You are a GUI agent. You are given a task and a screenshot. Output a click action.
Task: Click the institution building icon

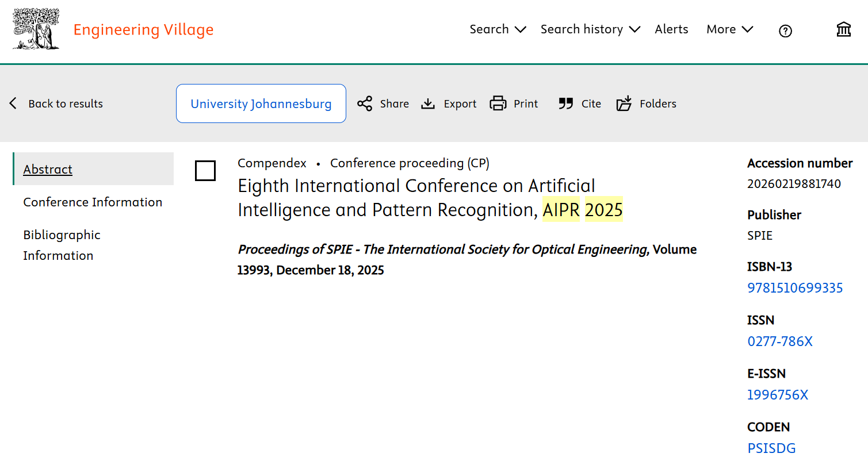click(x=843, y=30)
